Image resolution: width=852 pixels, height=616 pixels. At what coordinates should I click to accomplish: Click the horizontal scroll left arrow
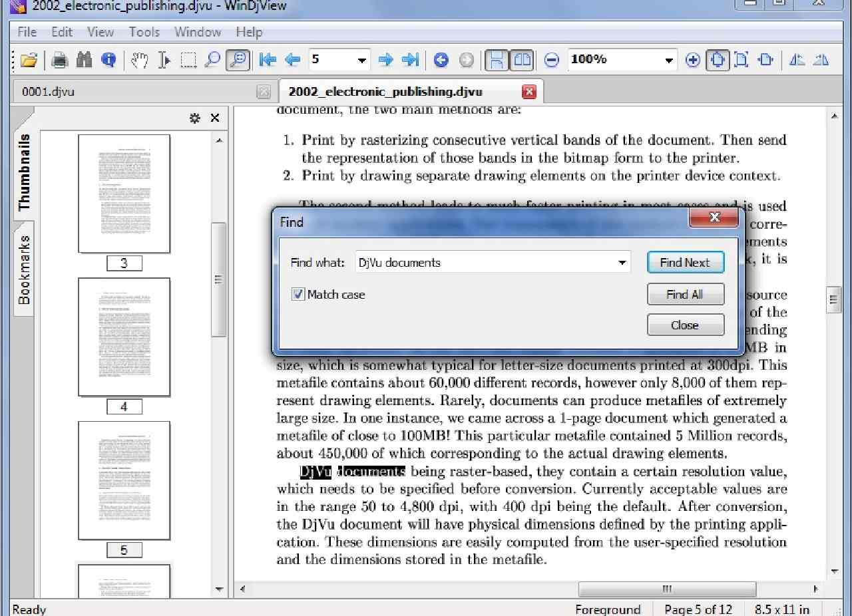tap(242, 589)
